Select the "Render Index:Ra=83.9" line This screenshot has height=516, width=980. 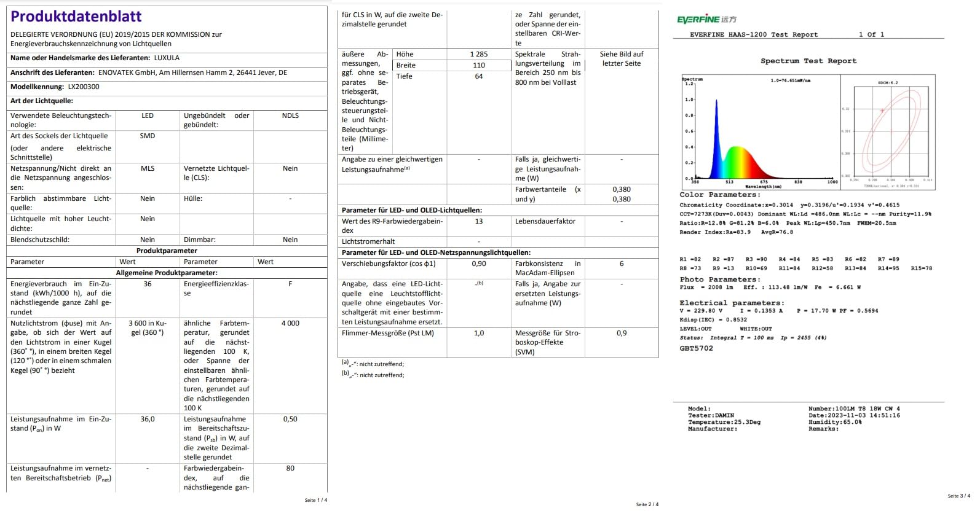(736, 232)
